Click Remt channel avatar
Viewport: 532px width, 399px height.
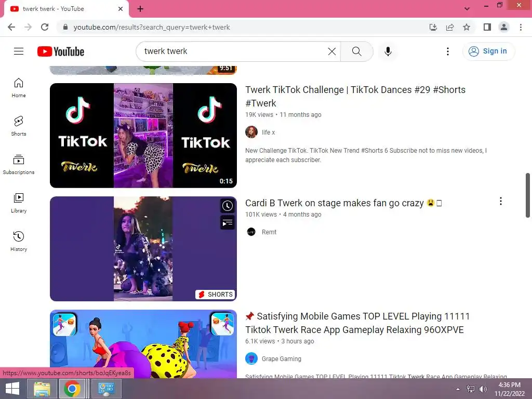pyautogui.click(x=251, y=232)
